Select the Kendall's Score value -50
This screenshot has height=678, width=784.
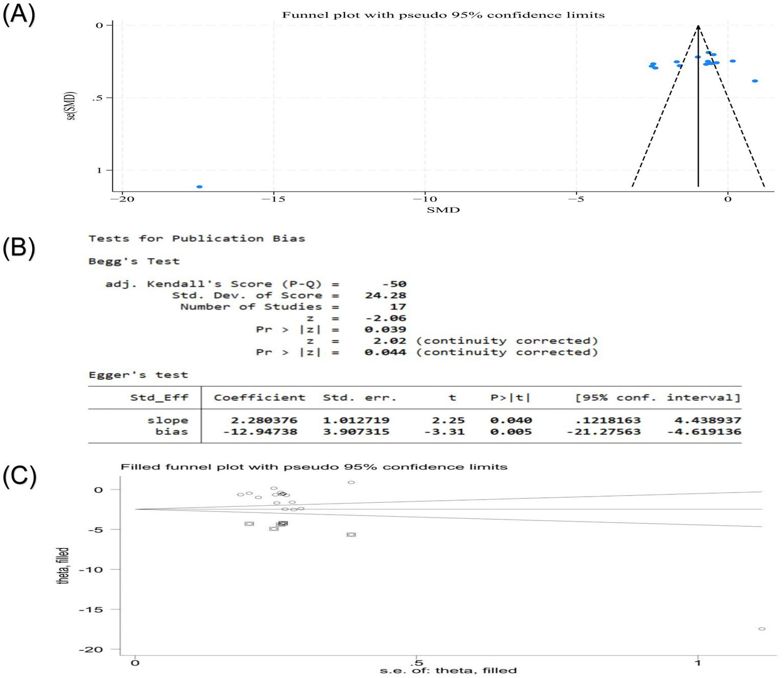394,284
